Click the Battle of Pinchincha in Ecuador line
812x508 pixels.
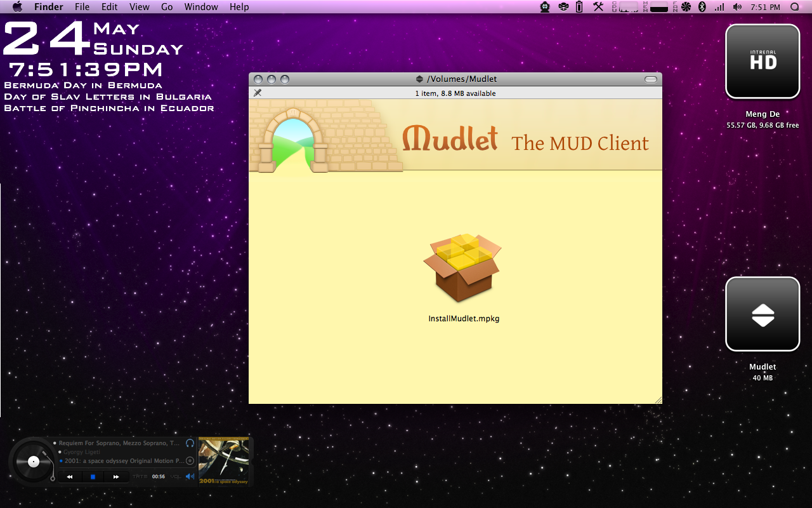click(109, 108)
